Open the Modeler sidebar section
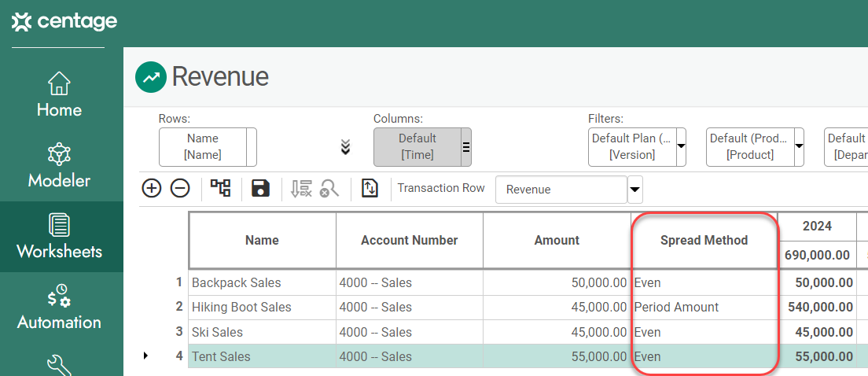 [x=59, y=165]
